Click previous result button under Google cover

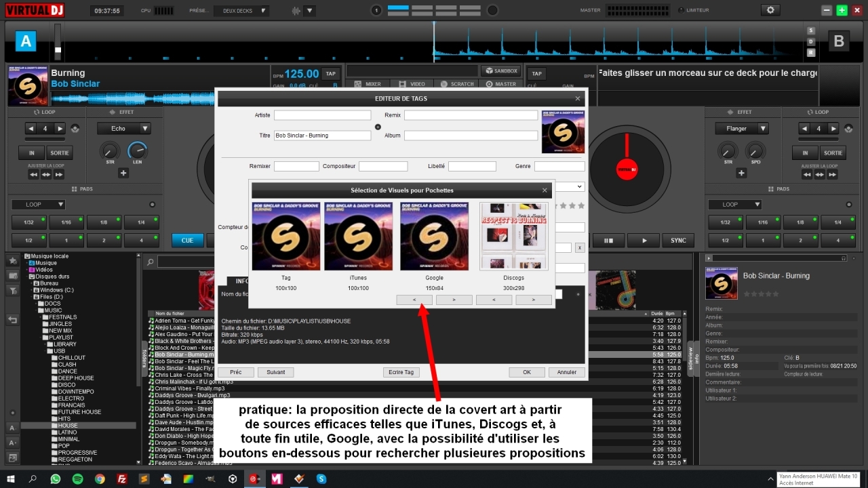coord(414,300)
